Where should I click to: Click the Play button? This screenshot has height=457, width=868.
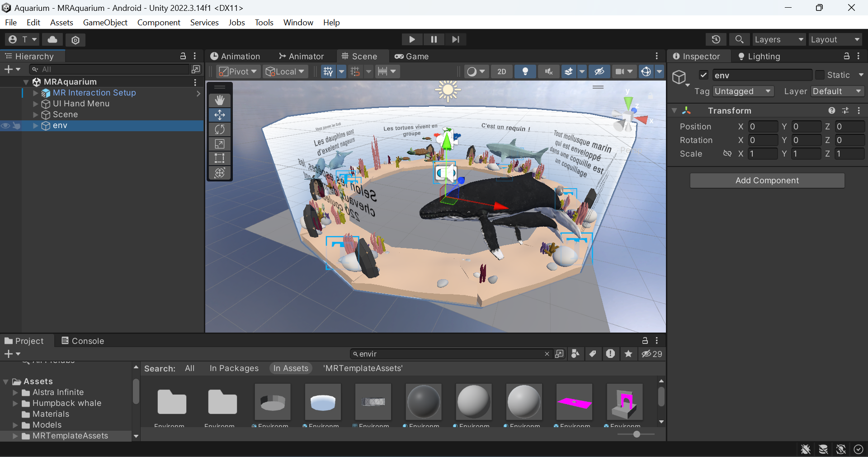[x=412, y=39]
